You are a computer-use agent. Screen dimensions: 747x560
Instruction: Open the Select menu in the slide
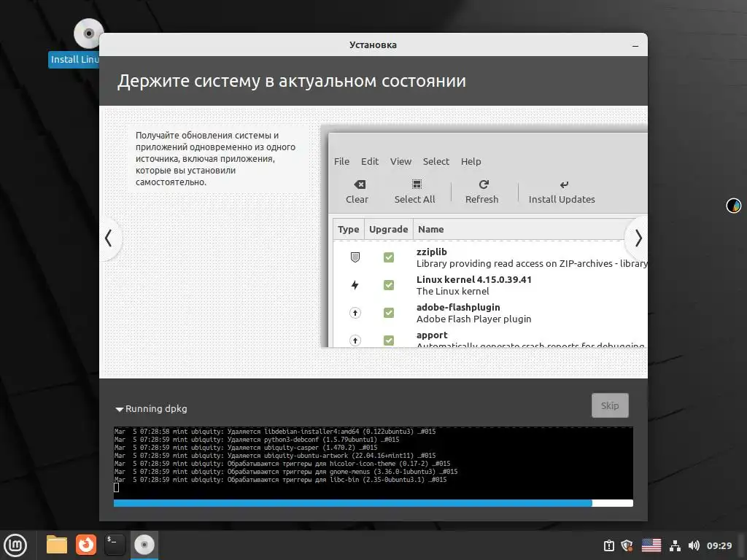coord(436,161)
